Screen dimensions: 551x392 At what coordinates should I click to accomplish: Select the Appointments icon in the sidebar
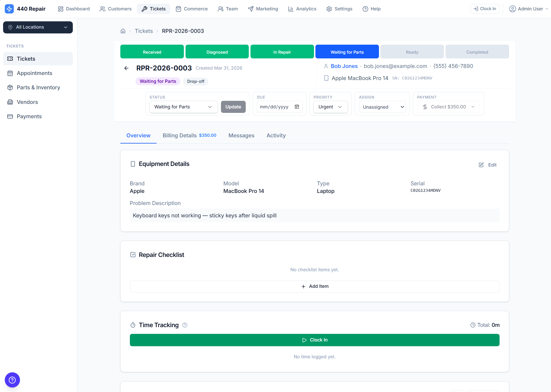10,73
